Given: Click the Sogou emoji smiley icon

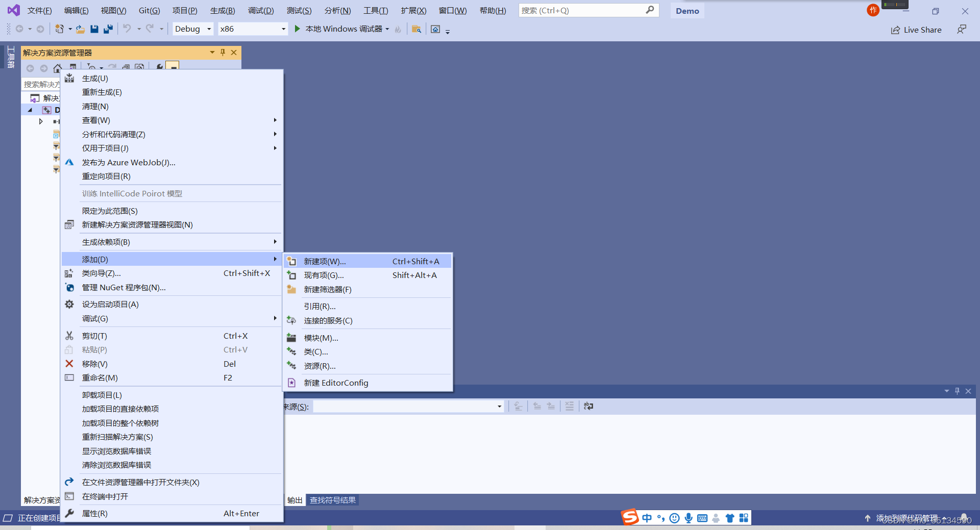Looking at the screenshot, I should pos(674,518).
